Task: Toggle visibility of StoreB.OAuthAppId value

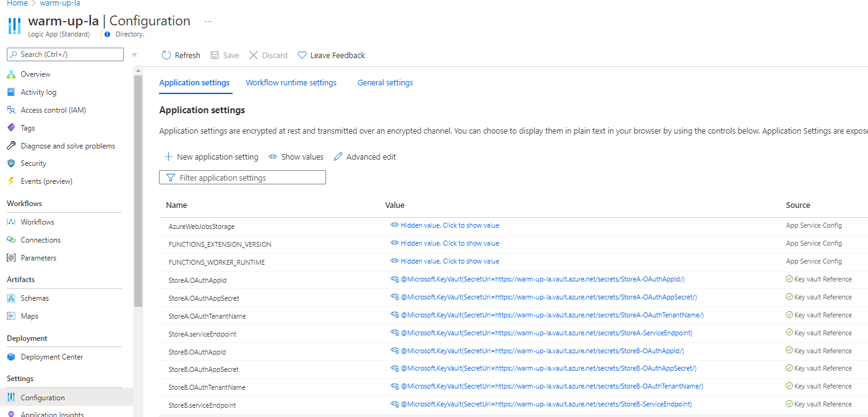Action: pos(394,351)
